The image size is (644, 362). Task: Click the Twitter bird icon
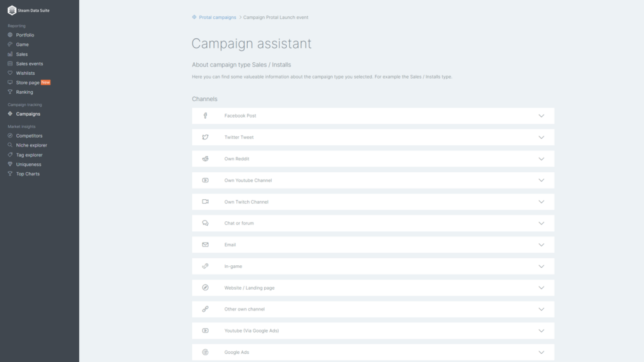[206, 137]
